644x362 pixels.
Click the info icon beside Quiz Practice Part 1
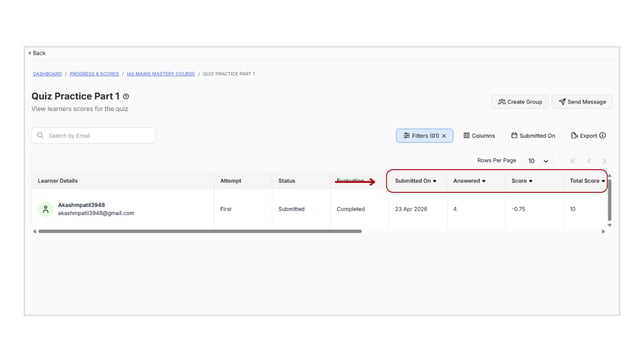[x=126, y=97]
